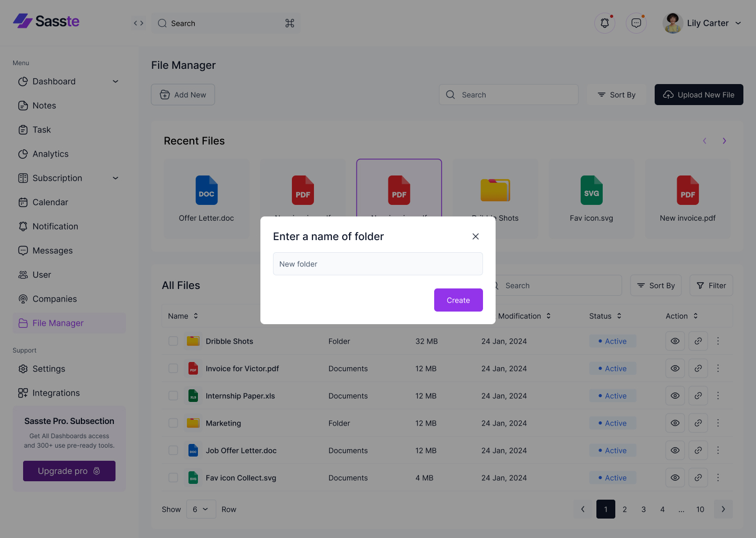756x538 pixels.
Task: Click the top header Search field
Action: (226, 23)
